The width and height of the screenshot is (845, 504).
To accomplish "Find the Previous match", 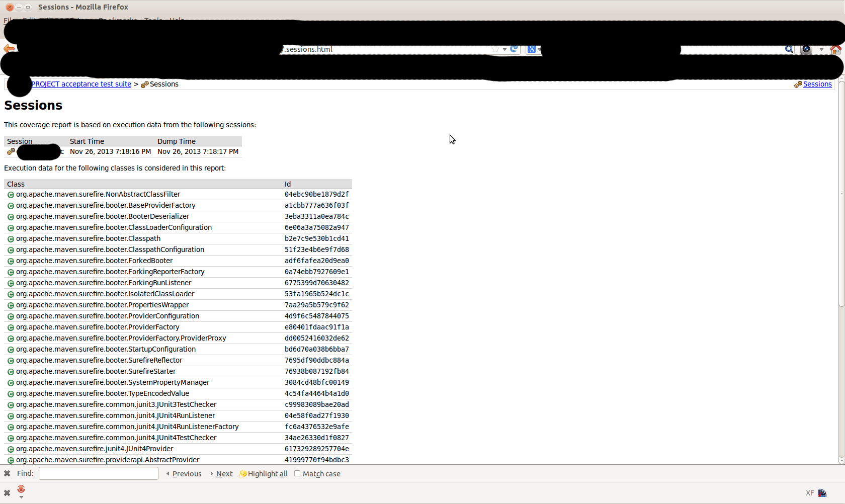I will (x=184, y=474).
